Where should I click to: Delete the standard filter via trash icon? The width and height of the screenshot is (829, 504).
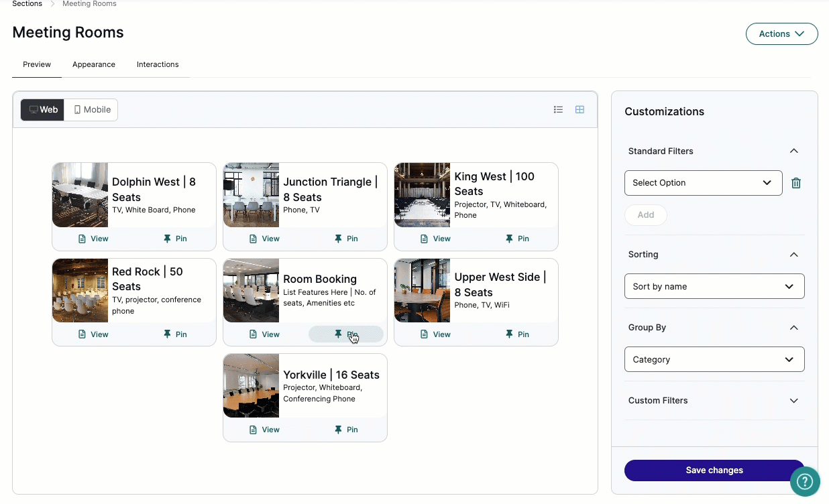[796, 183]
